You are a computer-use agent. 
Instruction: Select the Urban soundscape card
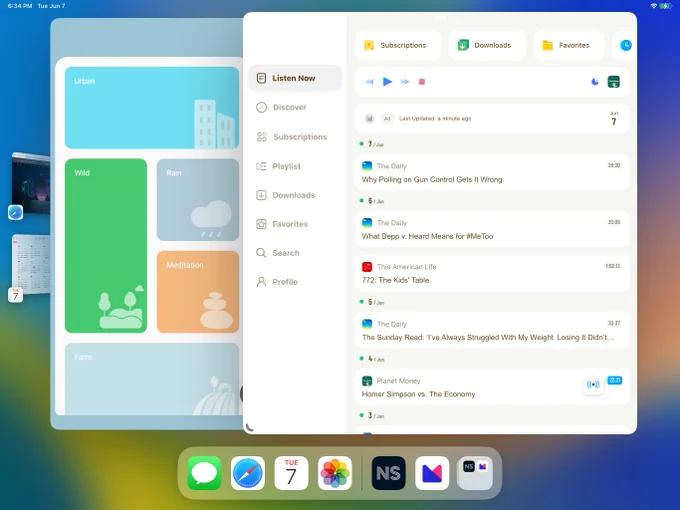tap(152, 108)
